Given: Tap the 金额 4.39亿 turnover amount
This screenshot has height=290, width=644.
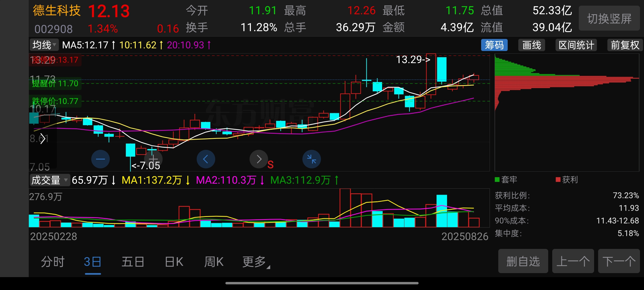Looking at the screenshot, I should pyautogui.click(x=457, y=27).
